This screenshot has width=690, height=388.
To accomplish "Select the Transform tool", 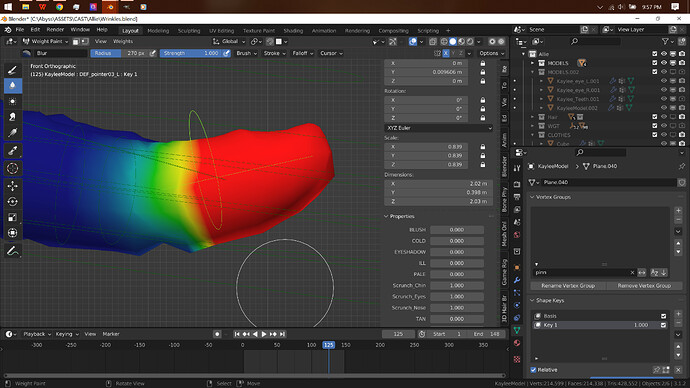I will coord(13,233).
